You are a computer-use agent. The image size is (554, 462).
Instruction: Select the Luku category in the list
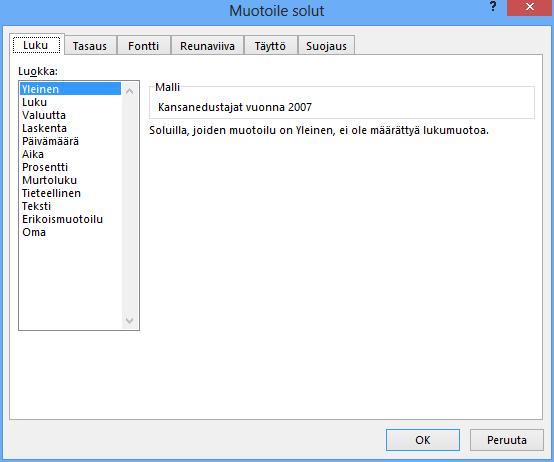pyautogui.click(x=70, y=102)
